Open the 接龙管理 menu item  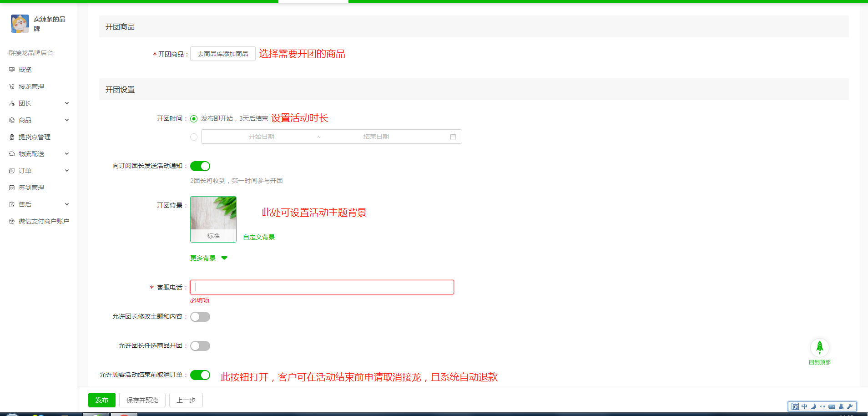click(x=31, y=86)
